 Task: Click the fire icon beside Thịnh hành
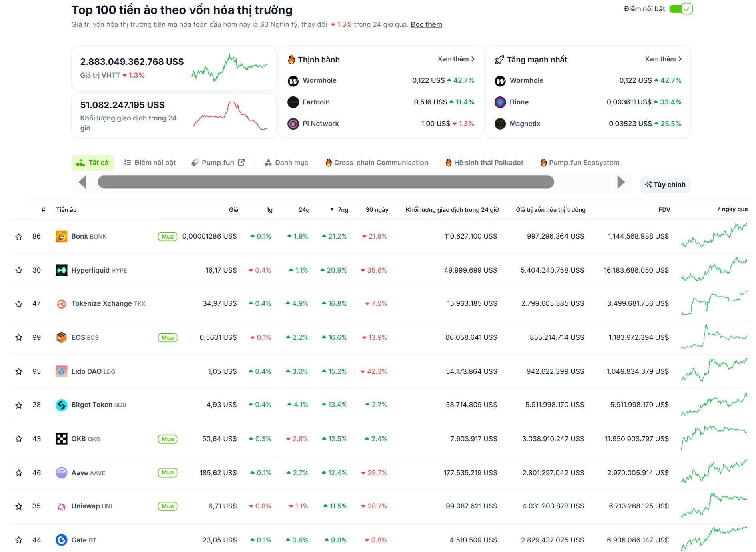pos(291,60)
